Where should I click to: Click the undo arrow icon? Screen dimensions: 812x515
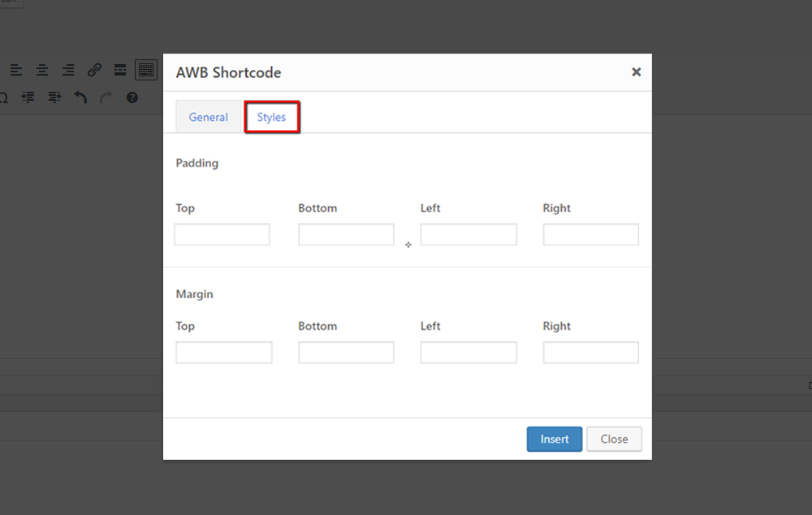[x=80, y=97]
